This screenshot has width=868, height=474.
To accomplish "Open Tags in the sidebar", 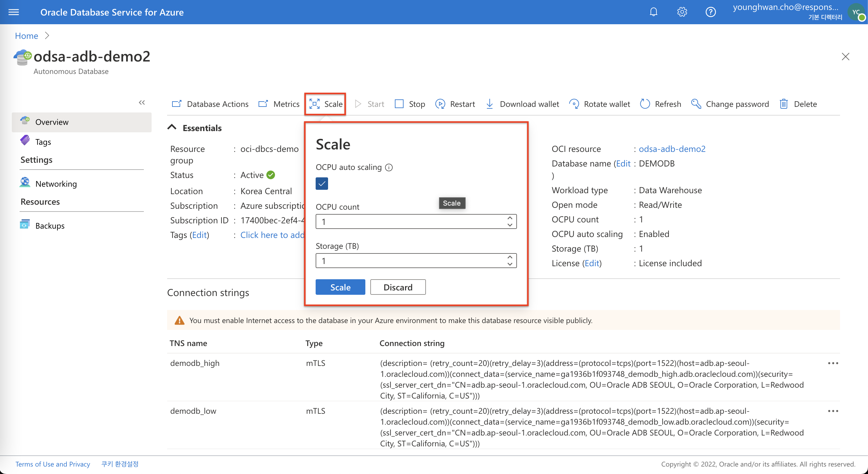I will point(43,142).
